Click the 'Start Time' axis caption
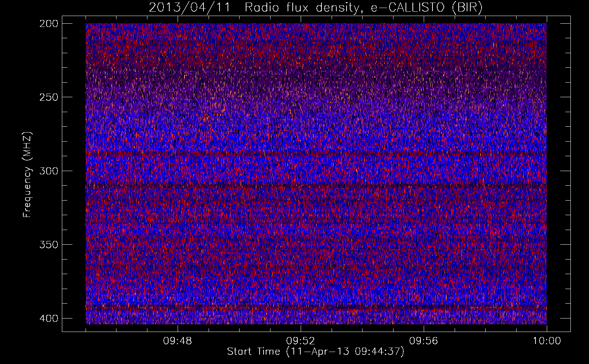 point(316,352)
